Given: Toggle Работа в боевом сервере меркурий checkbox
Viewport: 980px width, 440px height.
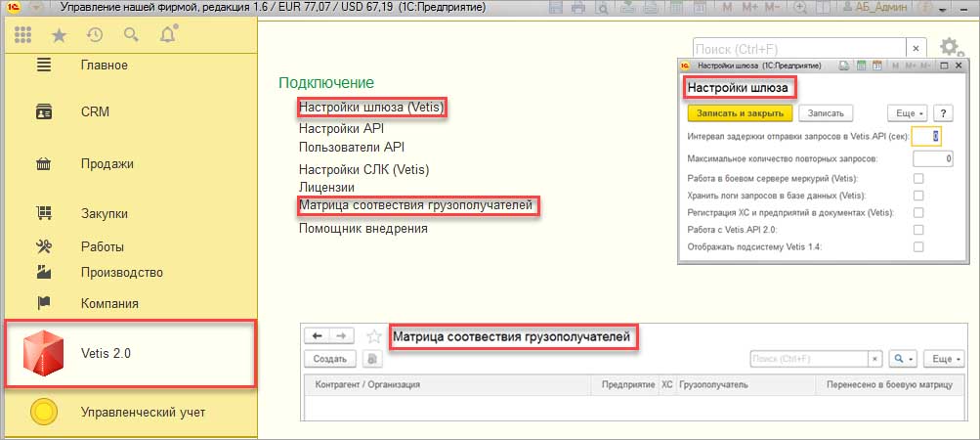Looking at the screenshot, I should coord(918,179).
